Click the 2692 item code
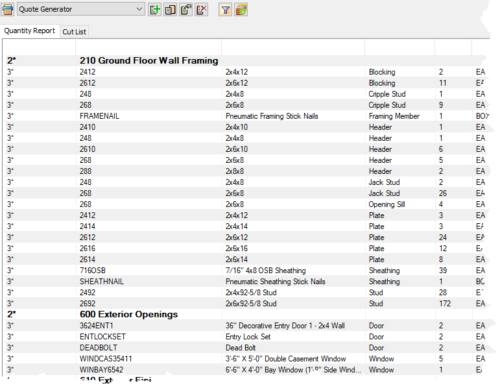Image resolution: width=500 pixels, height=390 pixels. (87, 303)
